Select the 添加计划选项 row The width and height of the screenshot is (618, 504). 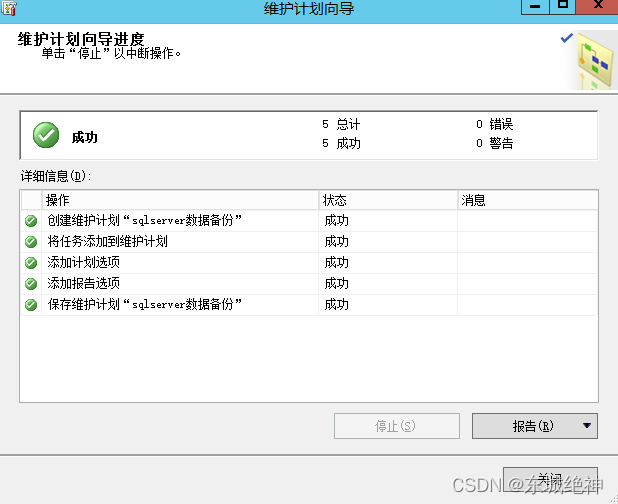coord(309,262)
